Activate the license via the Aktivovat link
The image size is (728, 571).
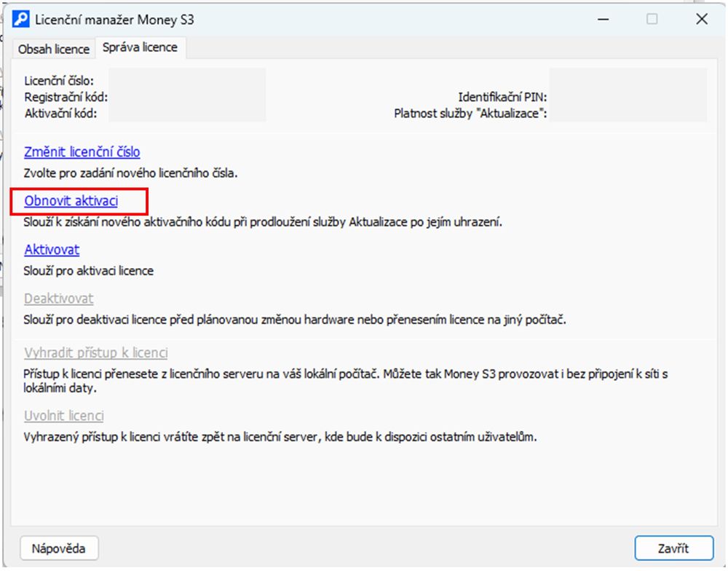[52, 250]
